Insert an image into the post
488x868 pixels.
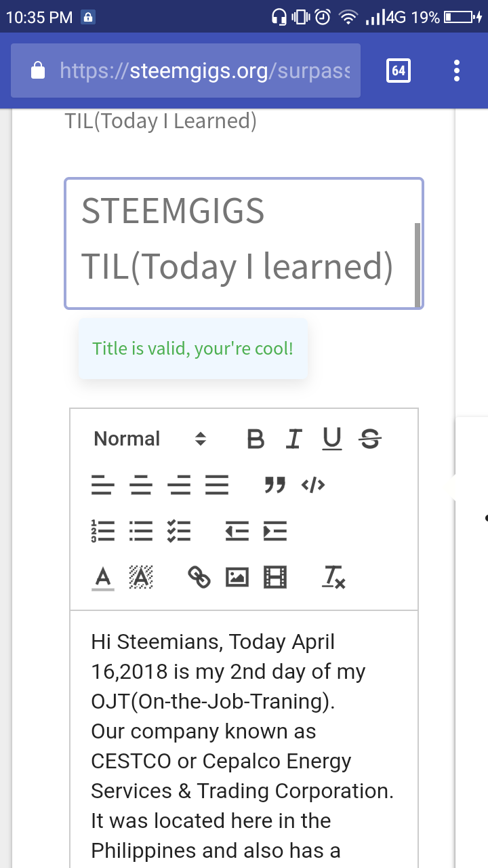point(237,578)
